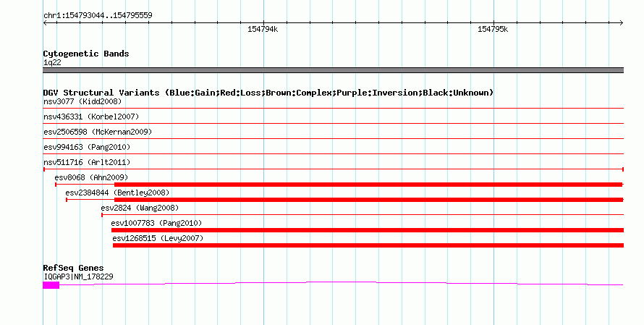Click the DGV Structural Variants track heading
The height and width of the screenshot is (325, 644).
(x=268, y=93)
